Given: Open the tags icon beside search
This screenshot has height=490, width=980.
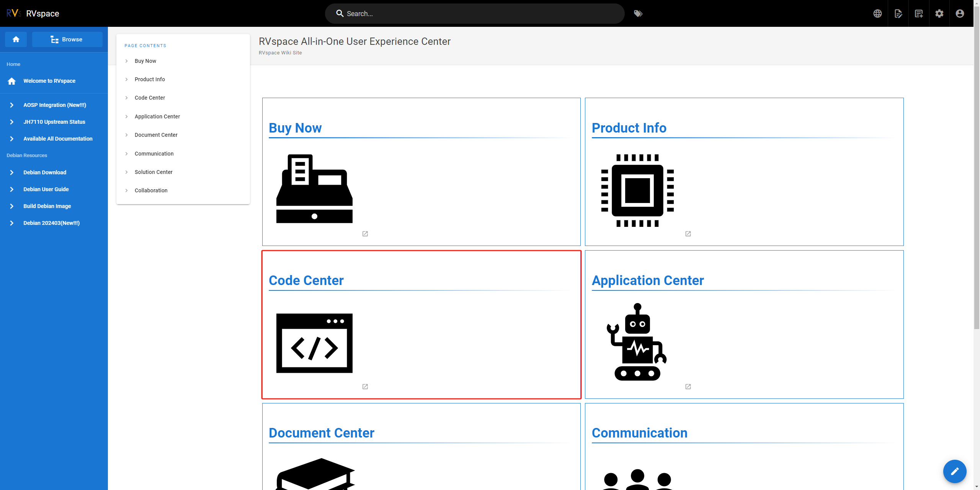Looking at the screenshot, I should 638,13.
